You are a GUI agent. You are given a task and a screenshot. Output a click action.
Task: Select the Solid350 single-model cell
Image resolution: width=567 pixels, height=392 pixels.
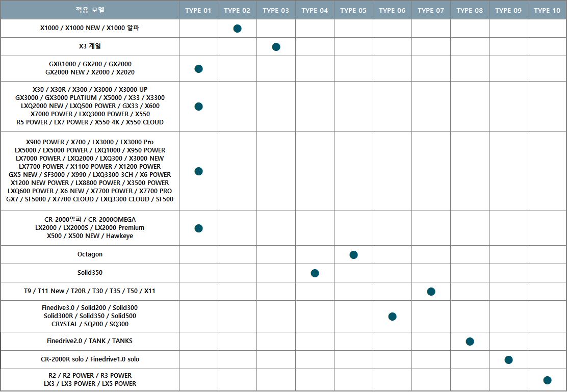[90, 273]
